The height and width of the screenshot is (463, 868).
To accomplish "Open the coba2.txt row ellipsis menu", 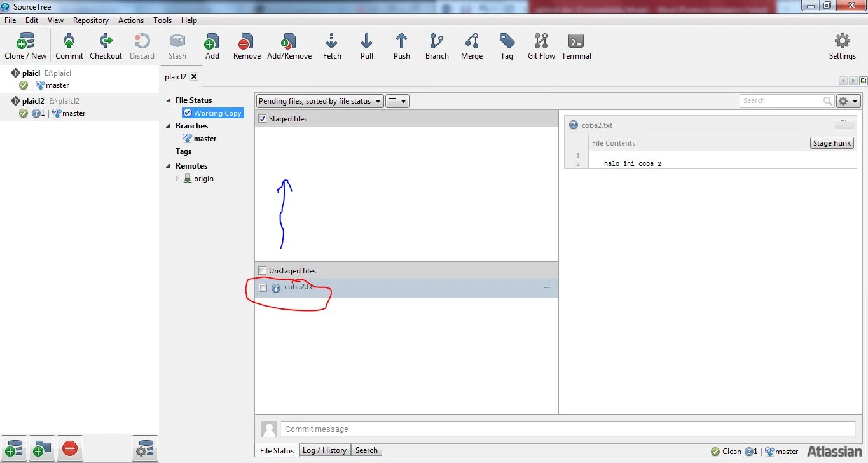I will pos(547,288).
